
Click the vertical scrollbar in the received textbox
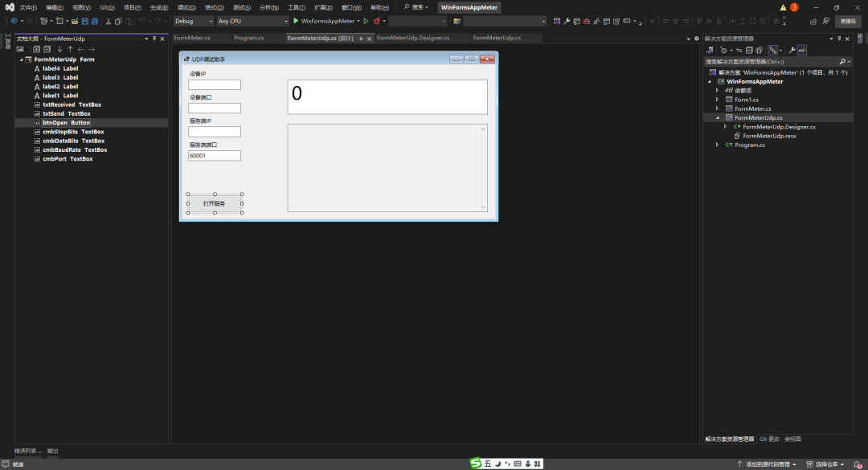tap(483, 168)
